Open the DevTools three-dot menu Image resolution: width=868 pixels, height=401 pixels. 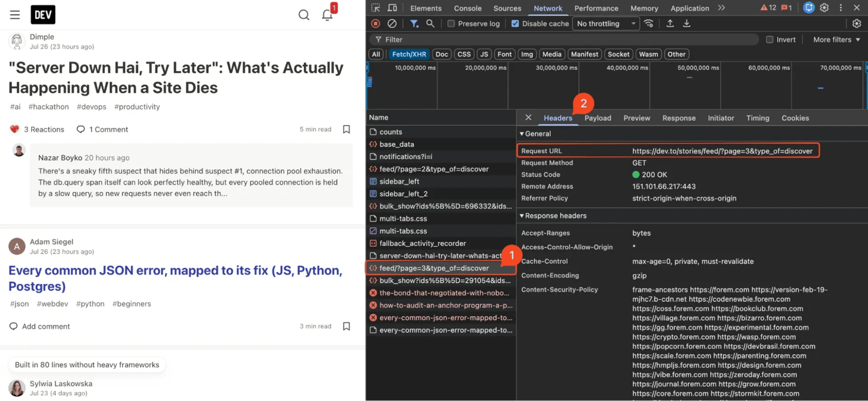coord(840,8)
